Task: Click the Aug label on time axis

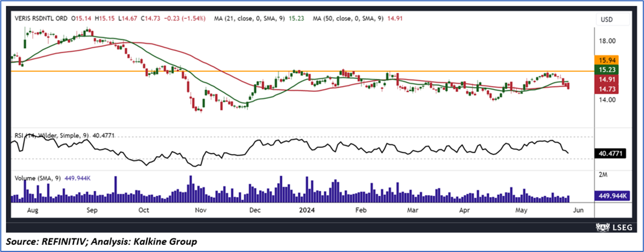Action: [x=32, y=210]
